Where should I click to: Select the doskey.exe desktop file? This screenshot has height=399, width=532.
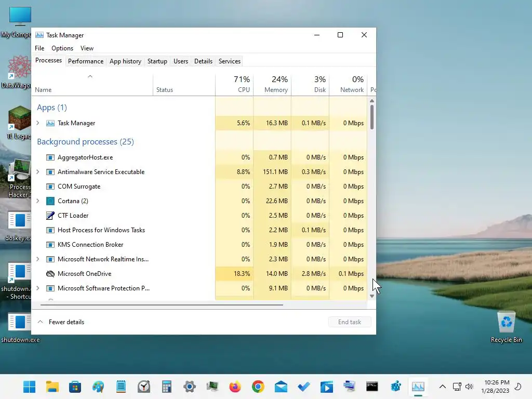[x=19, y=227]
